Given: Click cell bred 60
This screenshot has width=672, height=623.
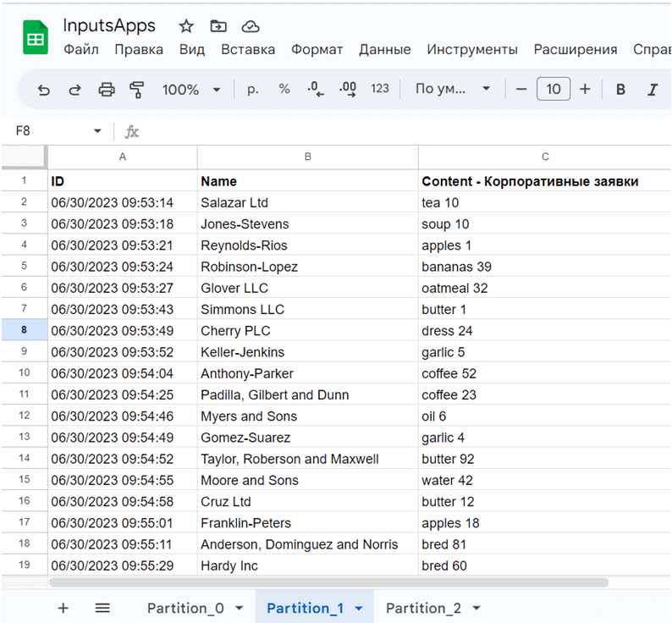Looking at the screenshot, I should click(545, 565).
